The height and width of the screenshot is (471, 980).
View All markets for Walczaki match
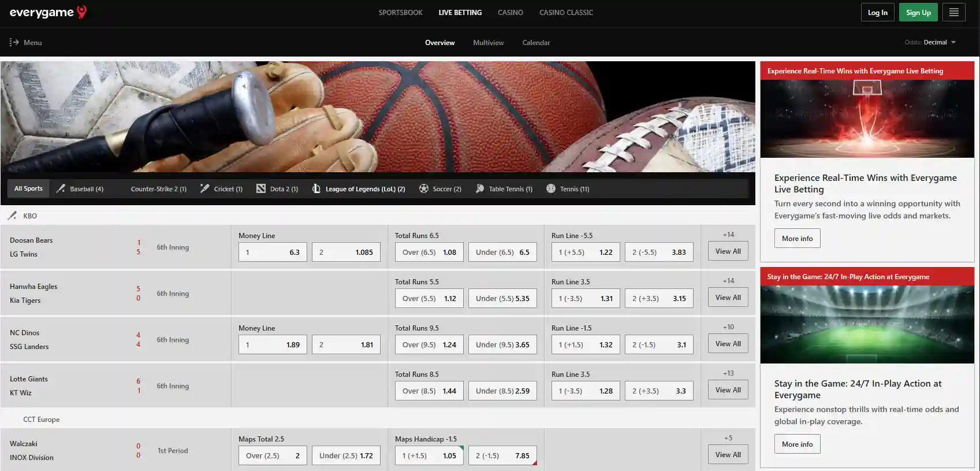[x=728, y=454]
